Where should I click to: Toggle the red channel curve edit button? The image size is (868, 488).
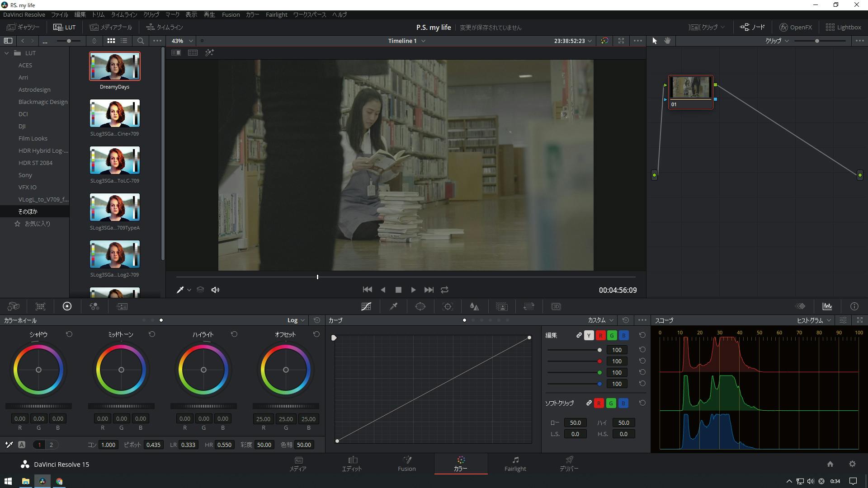[x=600, y=335]
